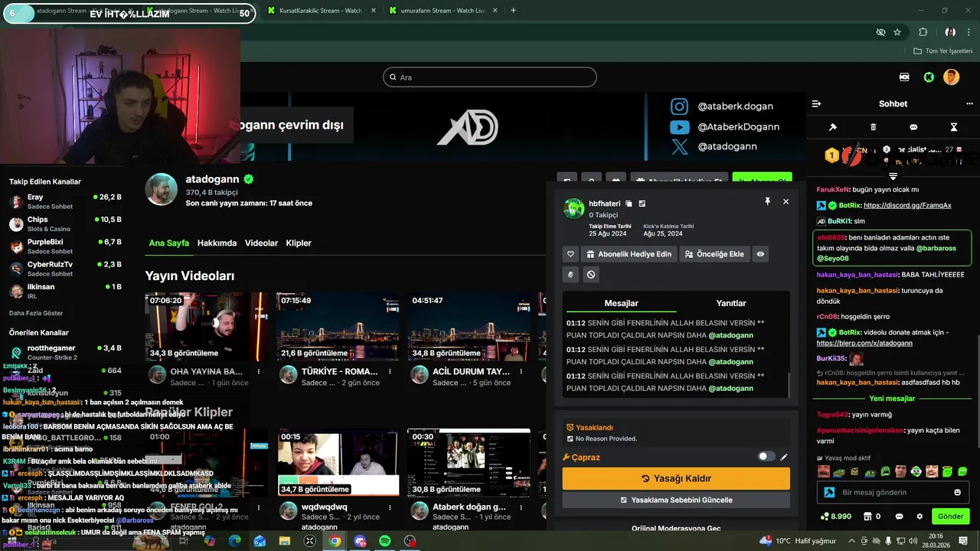Image resolution: width=980 pixels, height=551 pixels.
Task: Open the OHA YAYINA BA... video thumbnail
Action: [206, 327]
